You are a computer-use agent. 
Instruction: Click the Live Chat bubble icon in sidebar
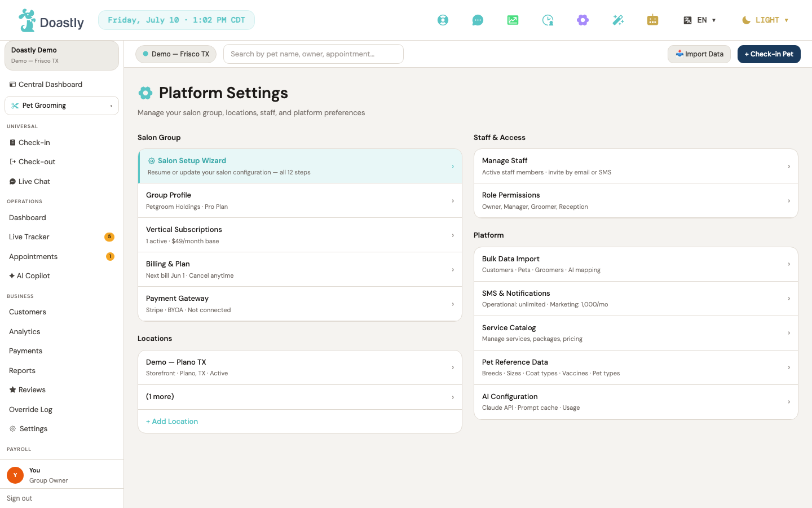coord(12,182)
